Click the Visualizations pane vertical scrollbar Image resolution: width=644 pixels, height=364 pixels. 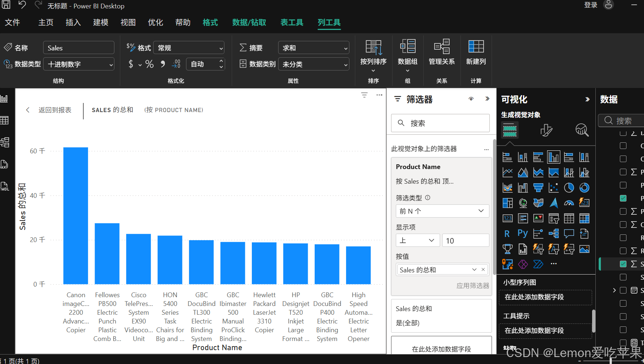[x=594, y=321]
